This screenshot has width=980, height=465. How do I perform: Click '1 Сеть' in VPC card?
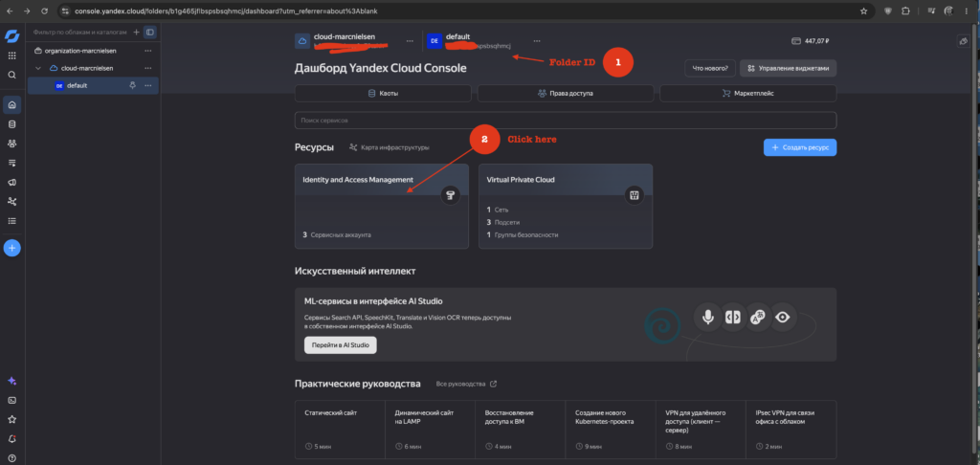pyautogui.click(x=498, y=210)
